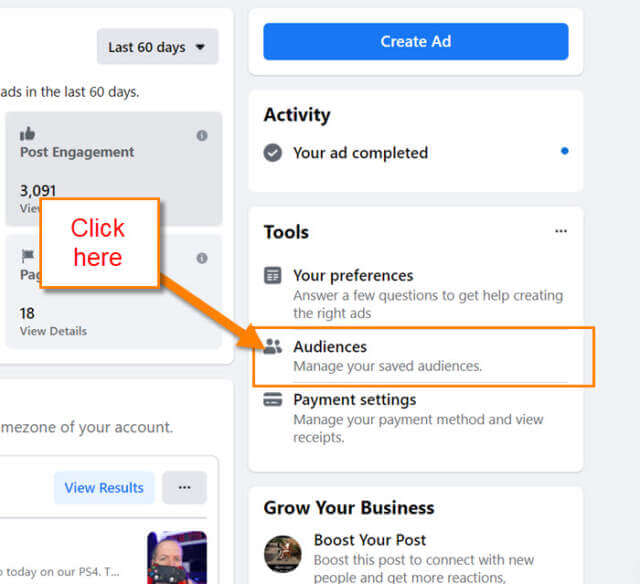
Task: Click the View Results button
Action: [x=104, y=488]
